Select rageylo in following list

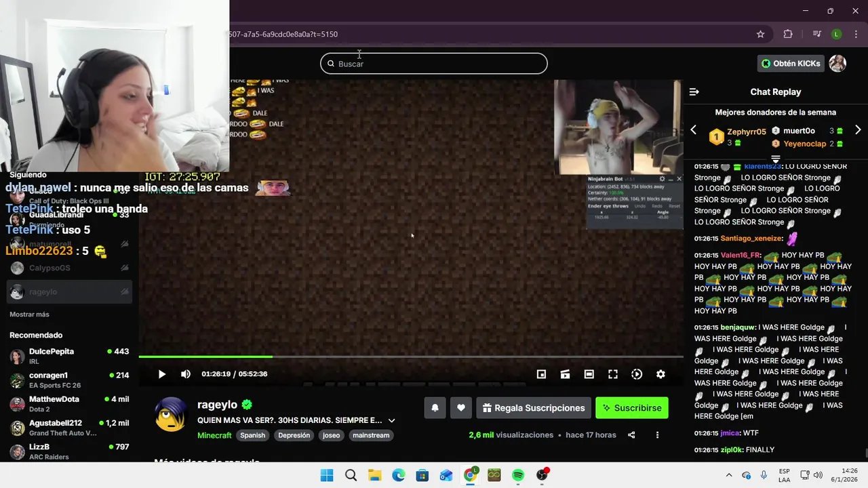pos(69,291)
